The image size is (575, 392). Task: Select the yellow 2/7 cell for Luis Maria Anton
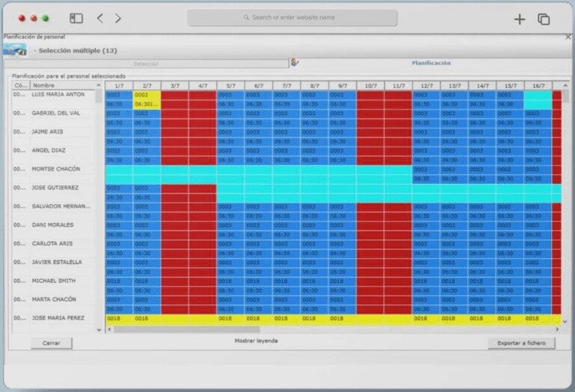pyautogui.click(x=147, y=99)
